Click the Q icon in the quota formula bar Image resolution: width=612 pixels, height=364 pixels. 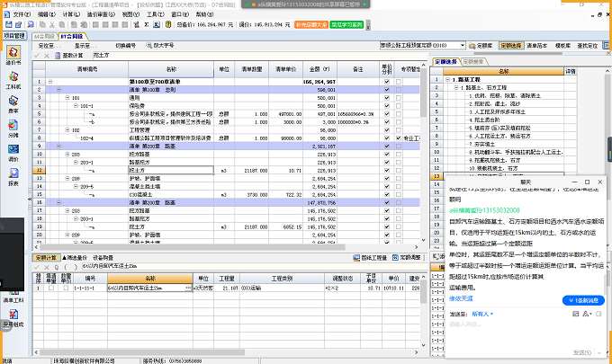57,267
